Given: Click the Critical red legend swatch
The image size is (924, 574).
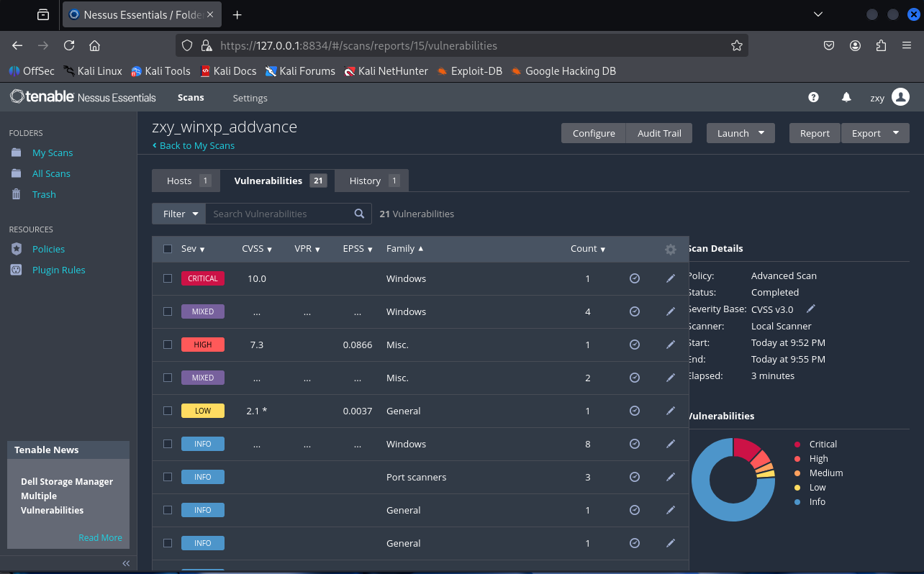Looking at the screenshot, I should [x=797, y=445].
